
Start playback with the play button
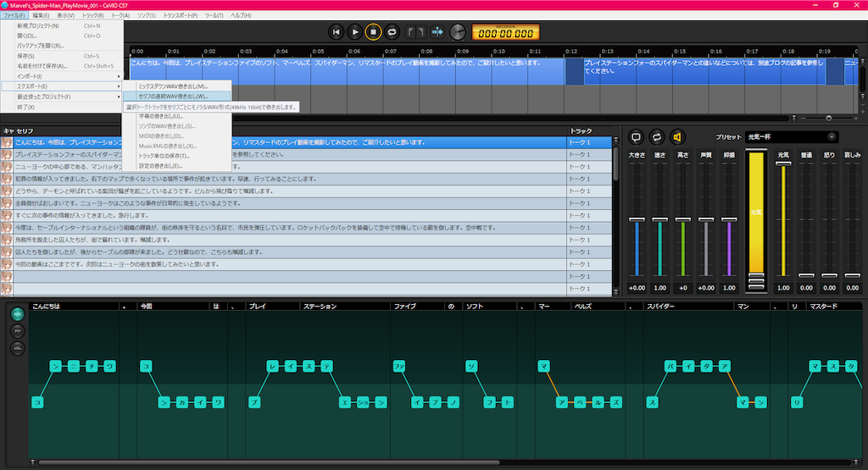355,32
